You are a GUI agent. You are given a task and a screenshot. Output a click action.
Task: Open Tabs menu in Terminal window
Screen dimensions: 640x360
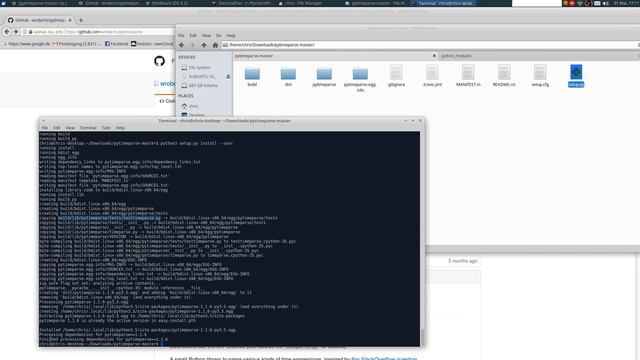(106, 128)
